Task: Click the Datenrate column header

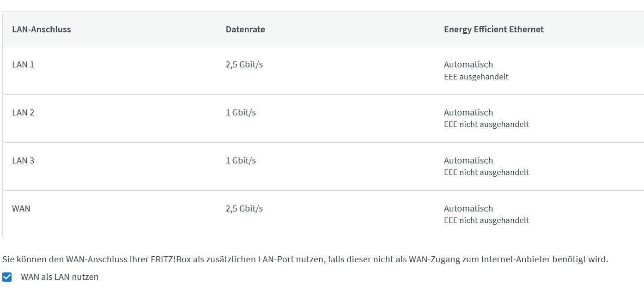Action: [245, 29]
